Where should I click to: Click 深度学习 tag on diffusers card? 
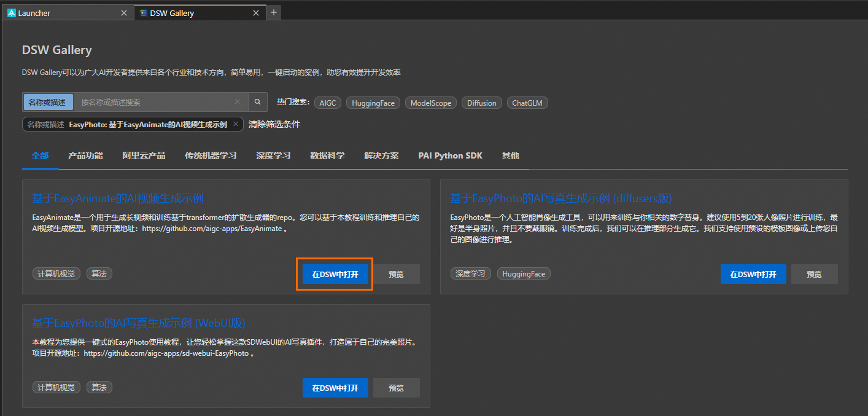pyautogui.click(x=470, y=273)
